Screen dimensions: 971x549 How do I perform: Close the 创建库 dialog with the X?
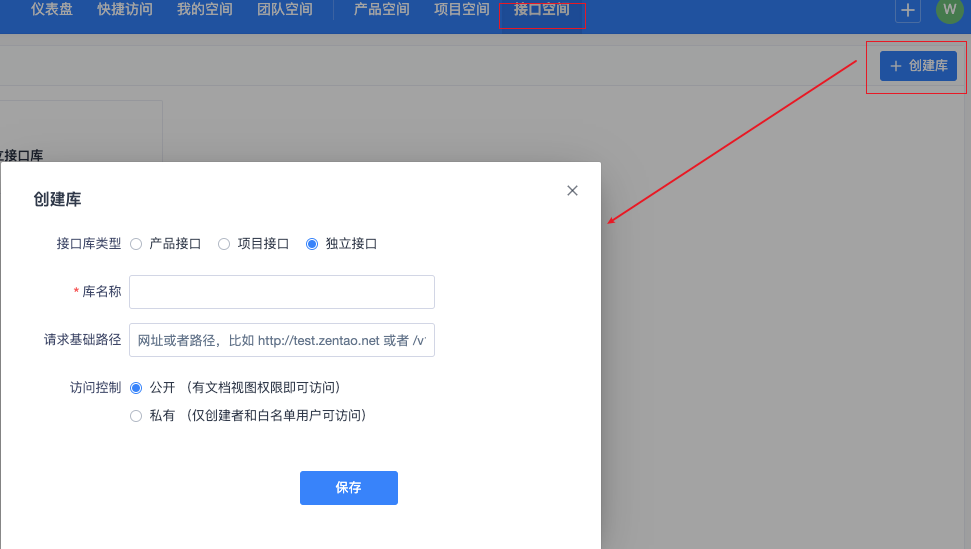pyautogui.click(x=572, y=191)
